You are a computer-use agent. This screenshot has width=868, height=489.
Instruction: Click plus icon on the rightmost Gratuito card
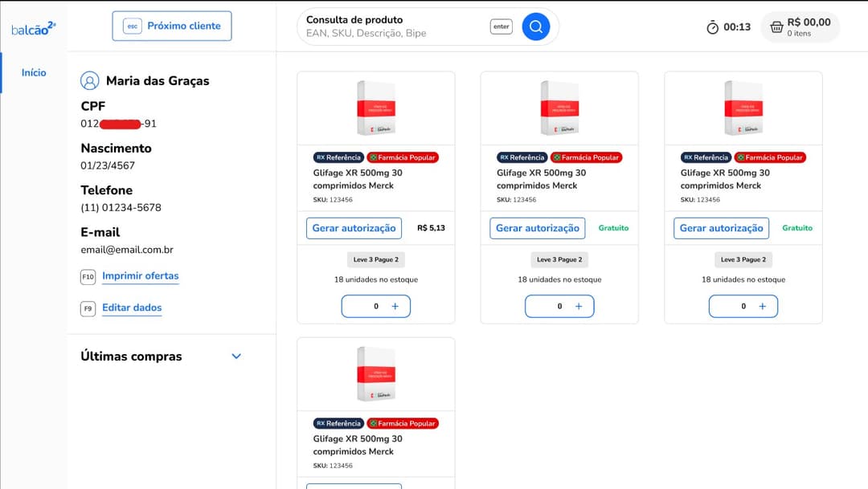click(x=762, y=306)
